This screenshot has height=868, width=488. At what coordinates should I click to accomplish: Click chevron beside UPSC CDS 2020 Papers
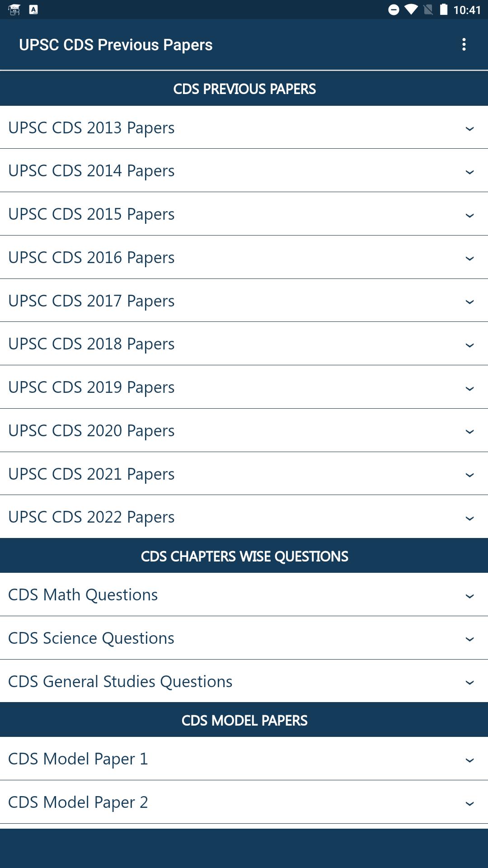(x=469, y=432)
